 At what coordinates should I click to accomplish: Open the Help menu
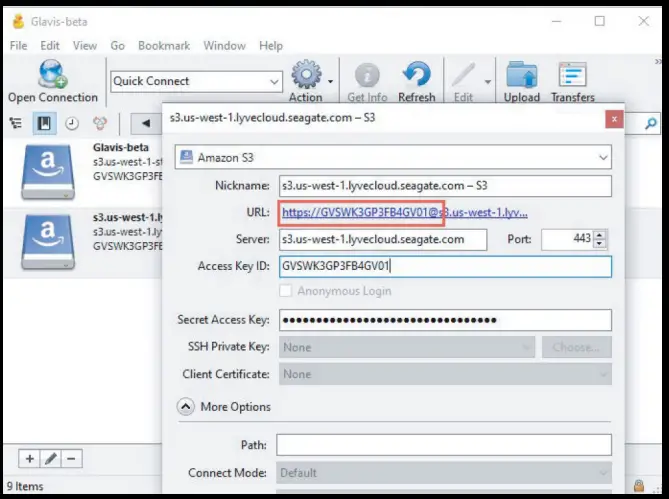[x=271, y=46]
